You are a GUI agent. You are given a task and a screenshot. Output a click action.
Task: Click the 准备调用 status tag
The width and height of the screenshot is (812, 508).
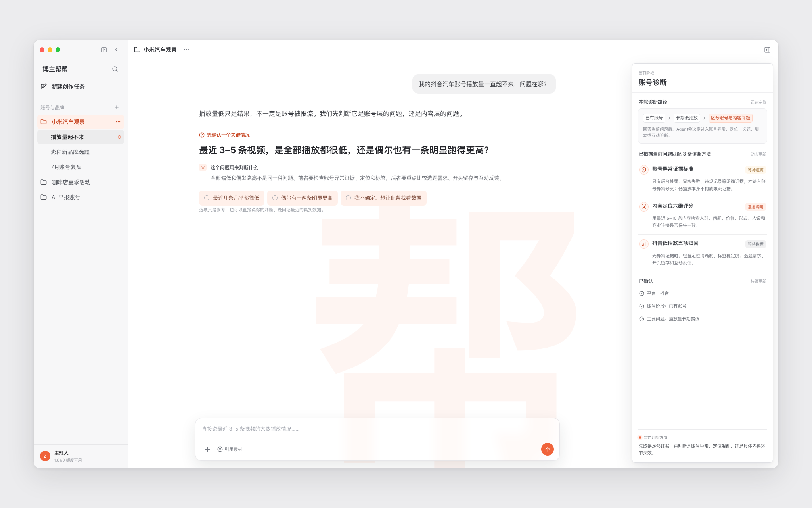(x=755, y=207)
